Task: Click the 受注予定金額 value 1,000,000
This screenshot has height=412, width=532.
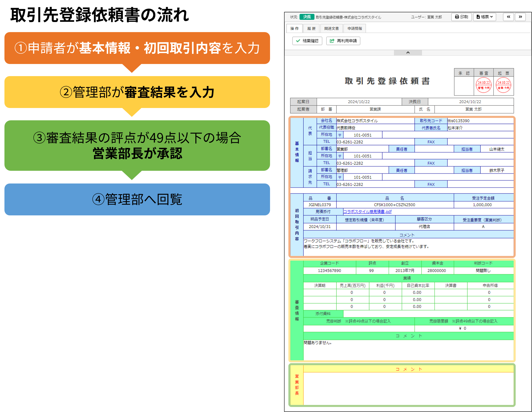Action: (482, 205)
